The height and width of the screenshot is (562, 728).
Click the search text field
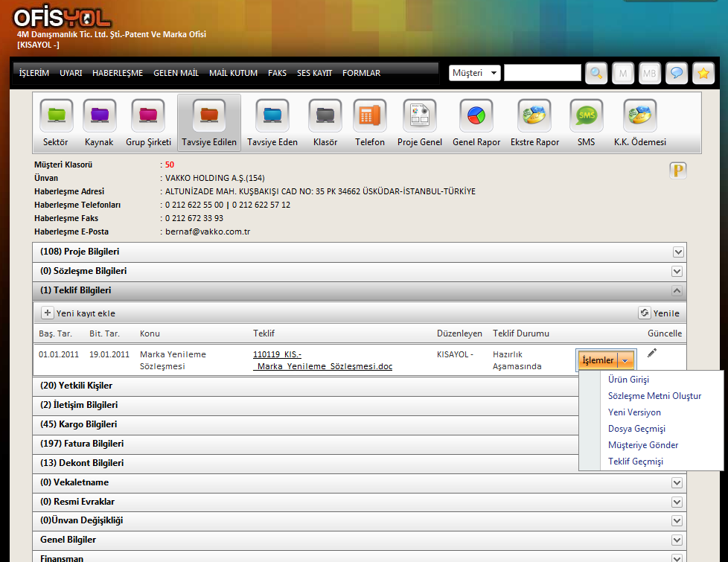542,73
